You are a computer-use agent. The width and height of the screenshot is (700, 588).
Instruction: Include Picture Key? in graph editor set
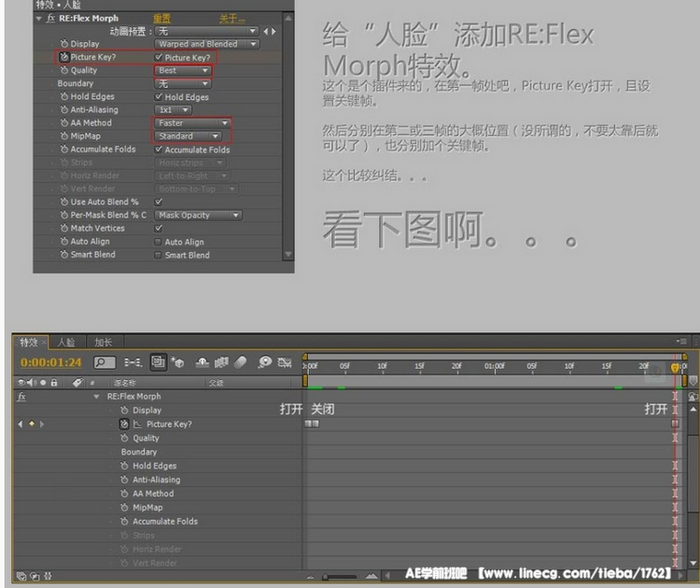(137, 424)
